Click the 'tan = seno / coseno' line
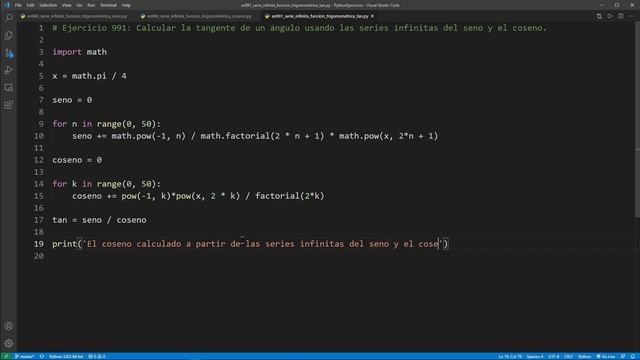 click(99, 220)
